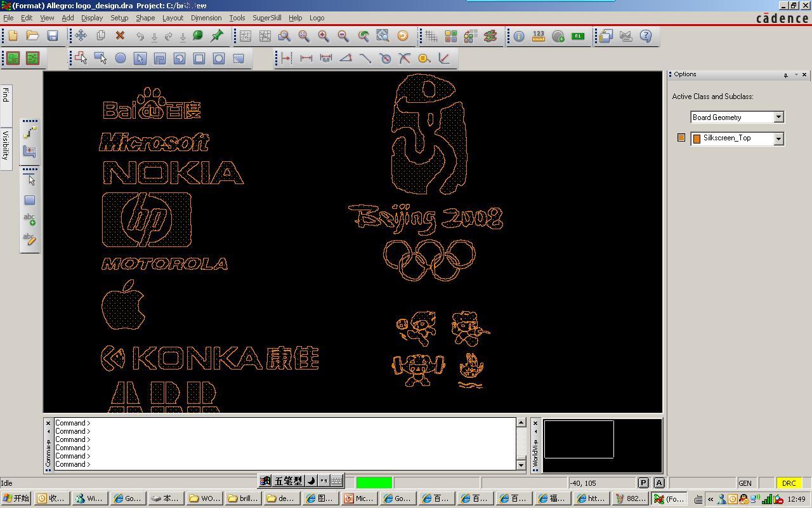Click the Active Class and Subclass label
The width and height of the screenshot is (812, 508).
point(712,97)
